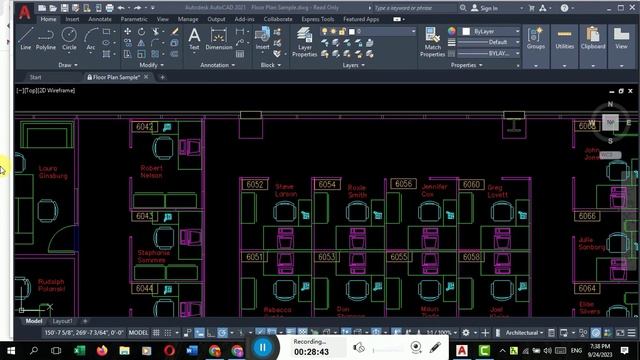Select the Scale tool
Image resolution: width=640 pixels, height=360 pixels.
pos(141,54)
